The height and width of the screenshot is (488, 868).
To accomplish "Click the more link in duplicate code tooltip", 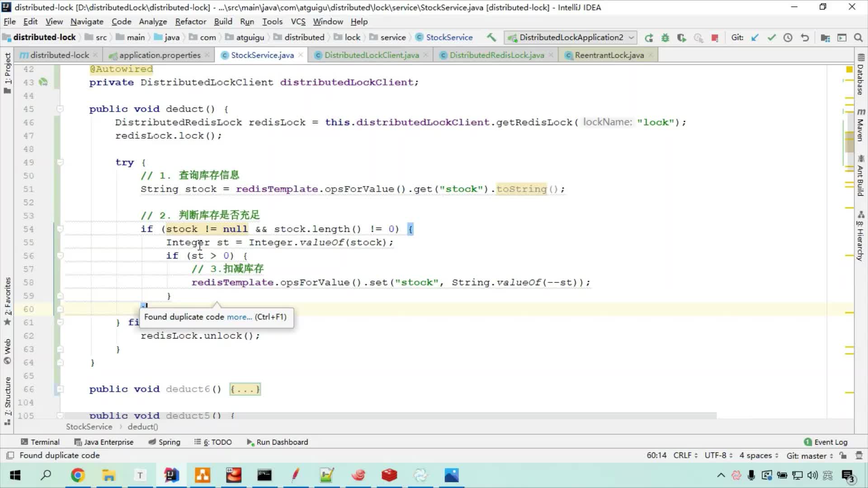I will coord(238,316).
